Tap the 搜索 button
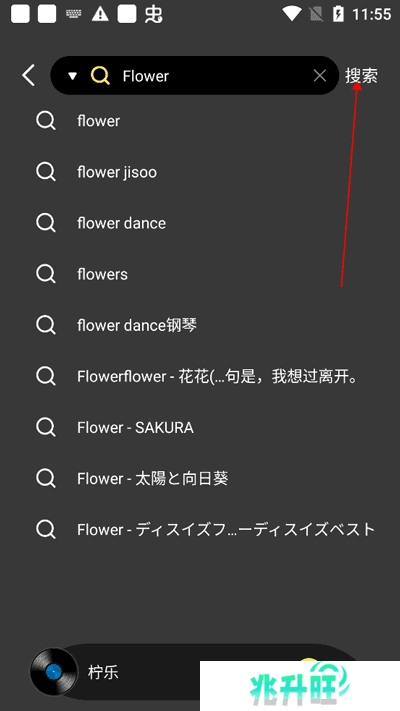Viewport: 400px width, 711px height. click(x=361, y=76)
